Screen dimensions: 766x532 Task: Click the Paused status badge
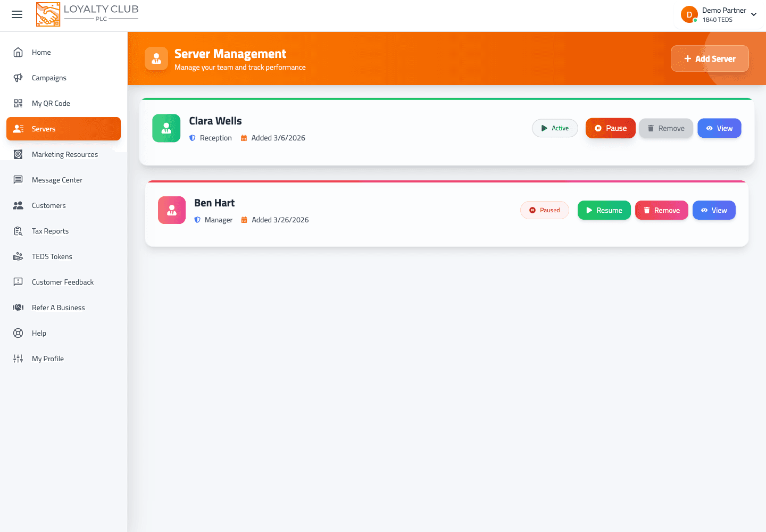pyautogui.click(x=544, y=210)
